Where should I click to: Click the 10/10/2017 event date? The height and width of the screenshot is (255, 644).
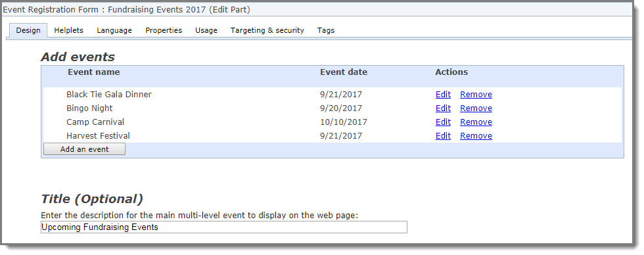pos(343,122)
